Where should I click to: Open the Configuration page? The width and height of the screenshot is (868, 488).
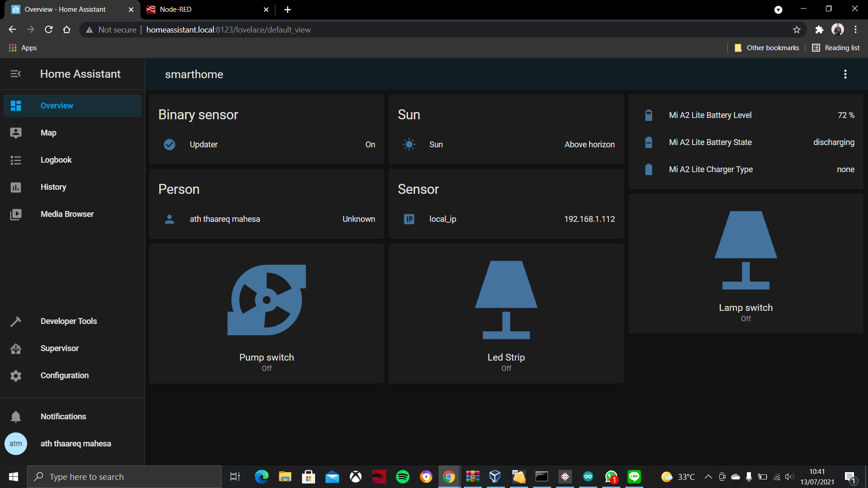tap(72, 375)
